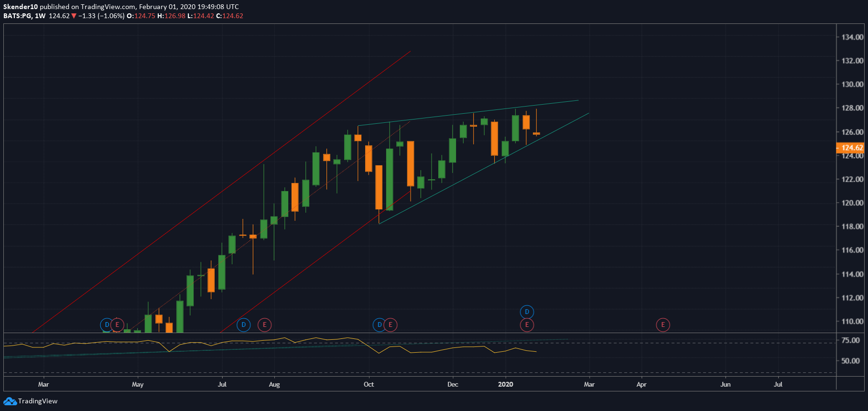Screen dimensions: 868x411
Task: Click the 116.00 price axis label
Action: (853, 250)
